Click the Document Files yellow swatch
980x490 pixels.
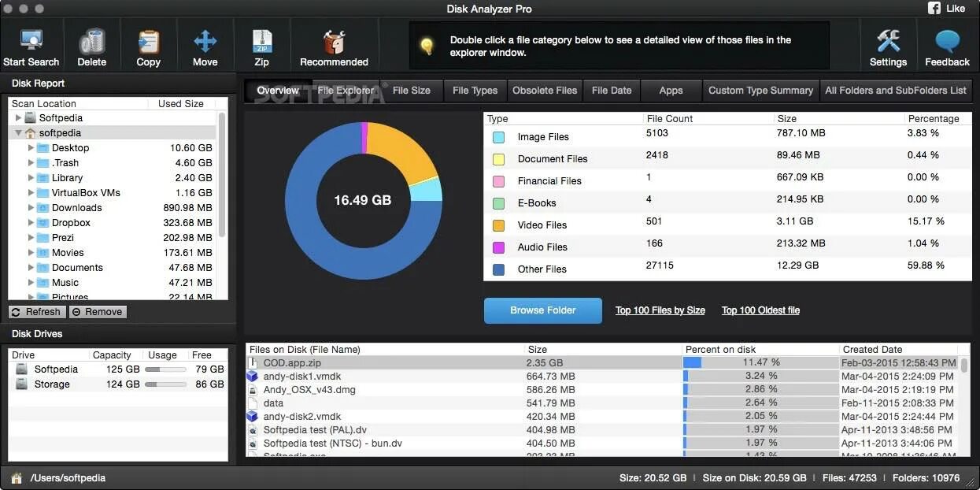coord(498,159)
